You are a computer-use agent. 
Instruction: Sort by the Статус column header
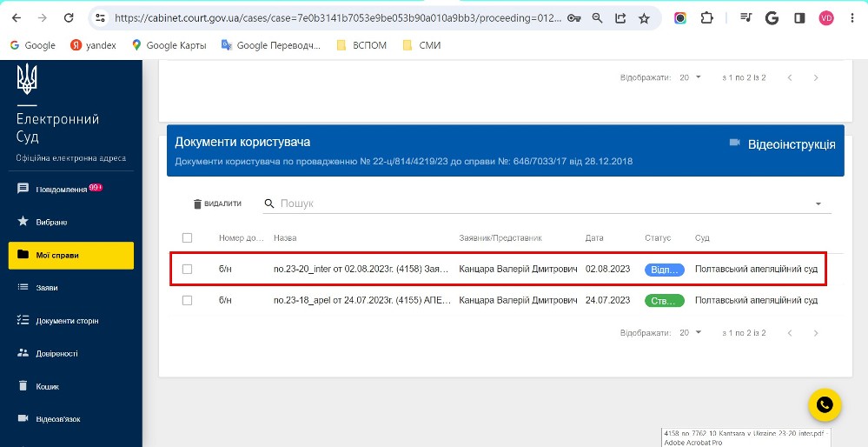click(658, 238)
